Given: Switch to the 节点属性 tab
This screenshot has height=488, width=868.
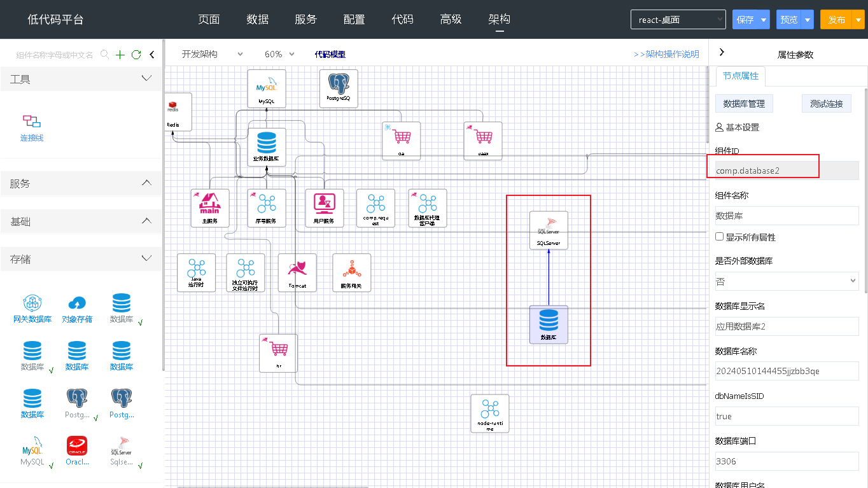Looking at the screenshot, I should tap(741, 76).
